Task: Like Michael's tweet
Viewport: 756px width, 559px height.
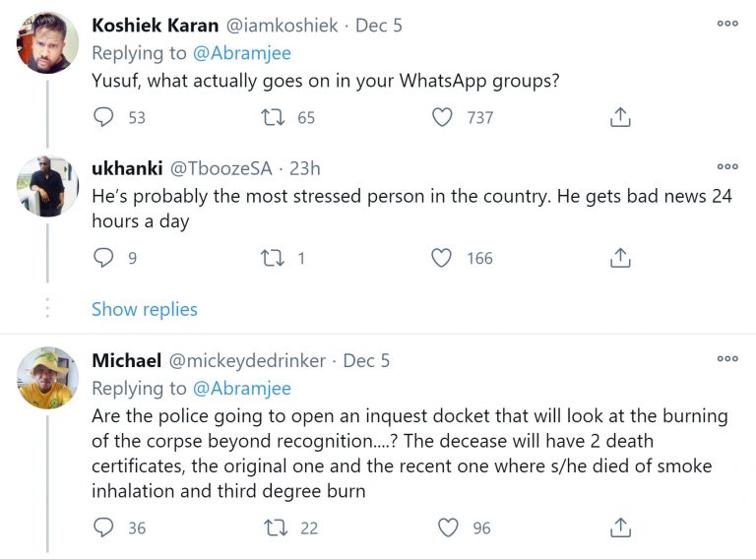Action: pyautogui.click(x=448, y=528)
